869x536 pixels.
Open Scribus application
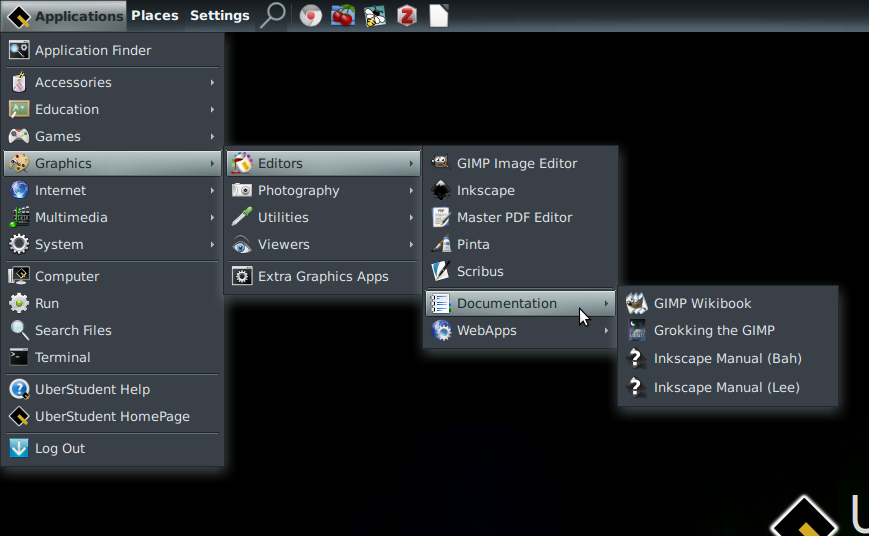tap(480, 271)
